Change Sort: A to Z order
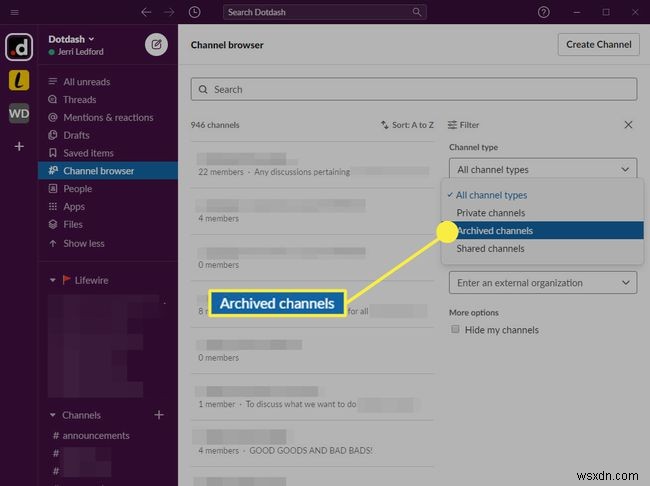 click(407, 125)
